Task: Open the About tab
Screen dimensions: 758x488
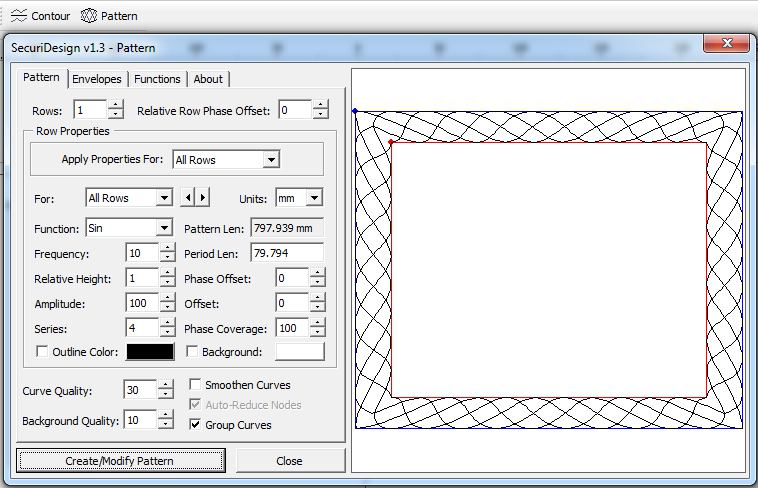Action: pyautogui.click(x=208, y=79)
